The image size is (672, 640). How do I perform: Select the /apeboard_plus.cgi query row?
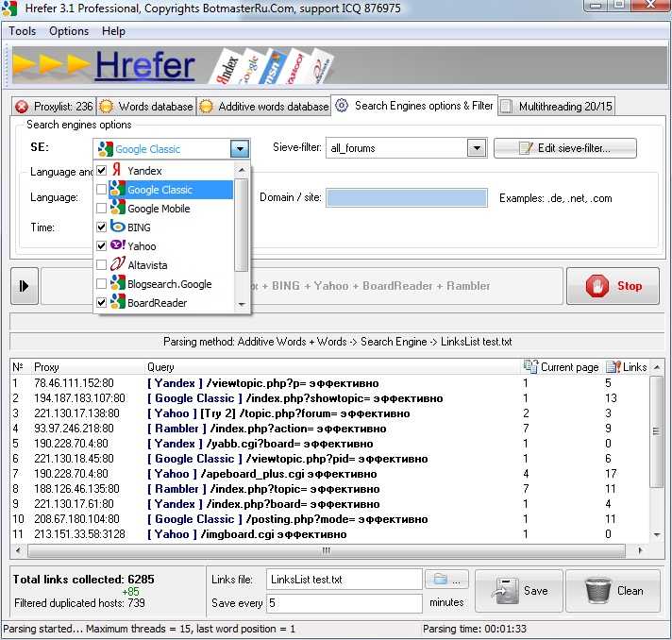(330, 474)
